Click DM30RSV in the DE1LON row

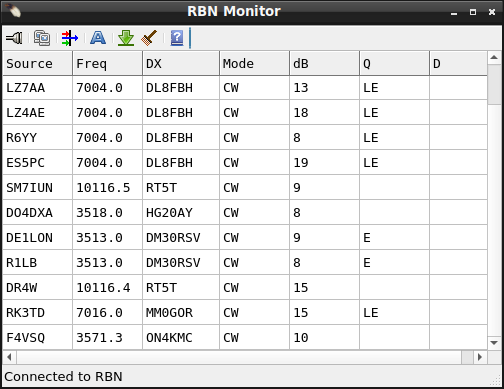click(181, 238)
